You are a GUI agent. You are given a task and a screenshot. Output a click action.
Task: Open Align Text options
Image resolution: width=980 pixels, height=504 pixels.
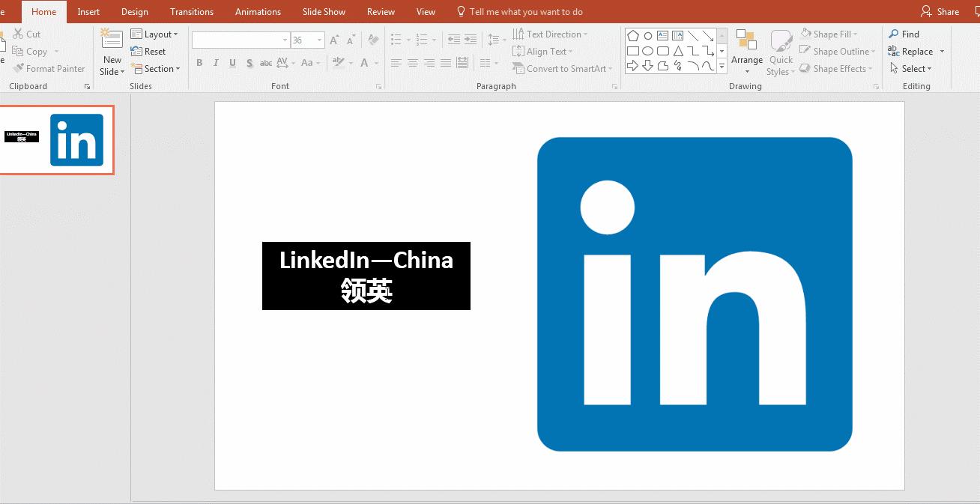click(543, 52)
